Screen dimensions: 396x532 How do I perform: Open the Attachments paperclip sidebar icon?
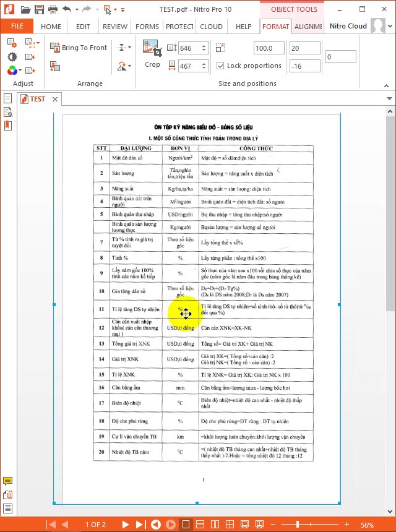point(8,495)
